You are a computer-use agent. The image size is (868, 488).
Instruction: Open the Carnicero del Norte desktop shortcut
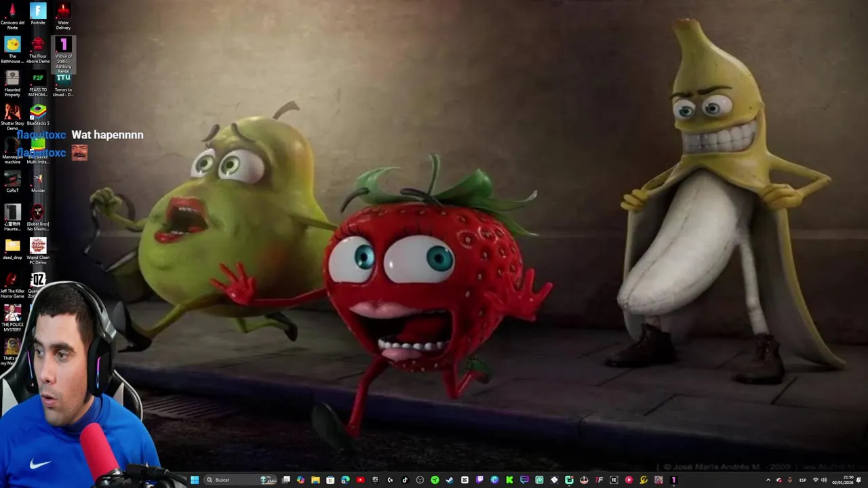(12, 16)
